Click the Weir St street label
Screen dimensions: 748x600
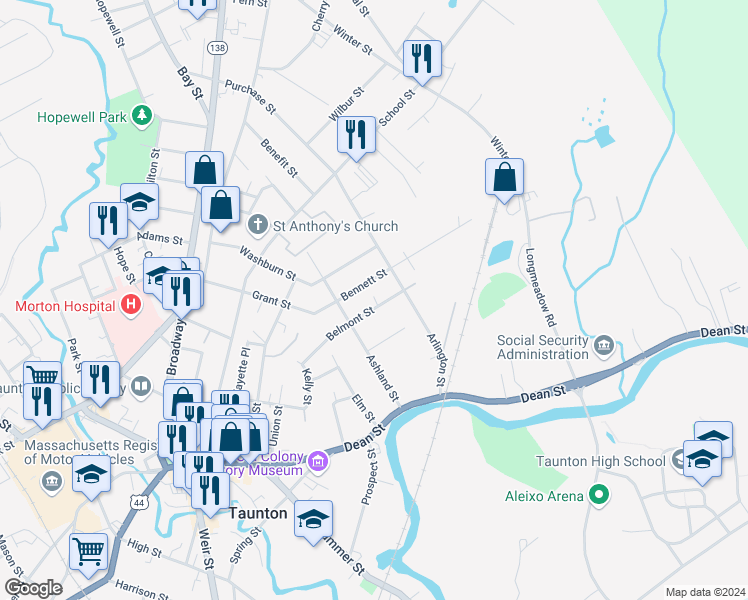click(x=206, y=548)
